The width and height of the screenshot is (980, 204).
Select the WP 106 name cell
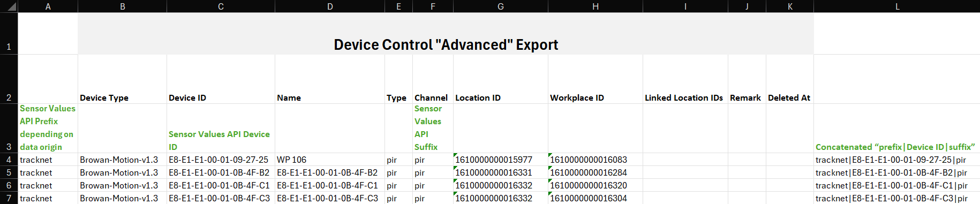point(330,160)
